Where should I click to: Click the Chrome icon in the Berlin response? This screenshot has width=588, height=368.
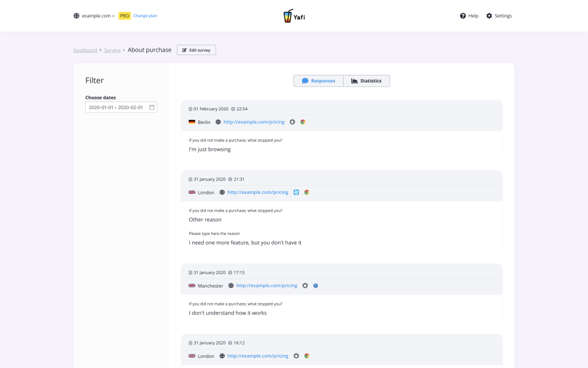tap(303, 122)
